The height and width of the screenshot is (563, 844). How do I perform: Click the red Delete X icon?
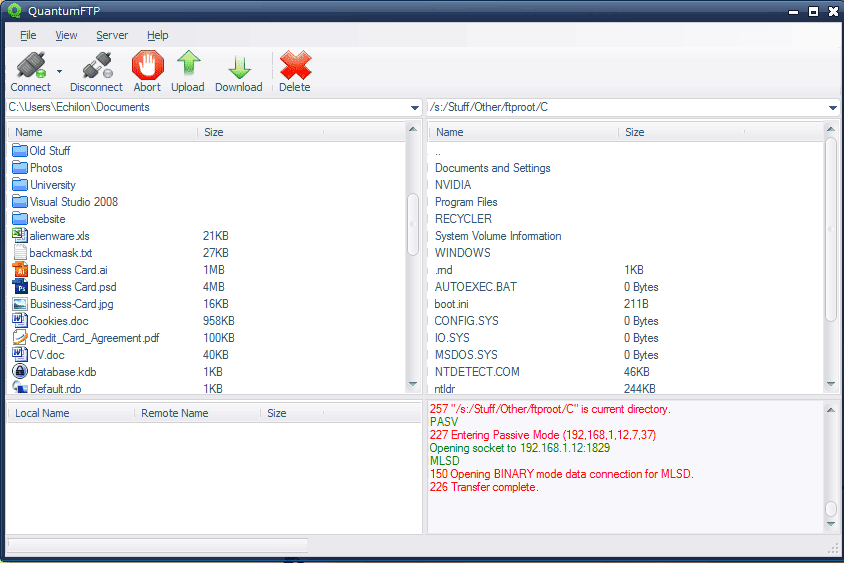[x=295, y=66]
